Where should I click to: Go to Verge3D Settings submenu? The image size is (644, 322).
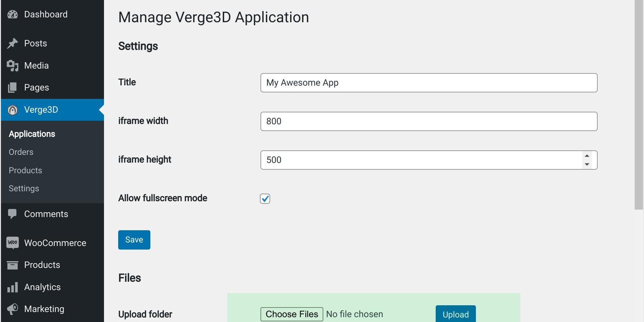(x=24, y=188)
